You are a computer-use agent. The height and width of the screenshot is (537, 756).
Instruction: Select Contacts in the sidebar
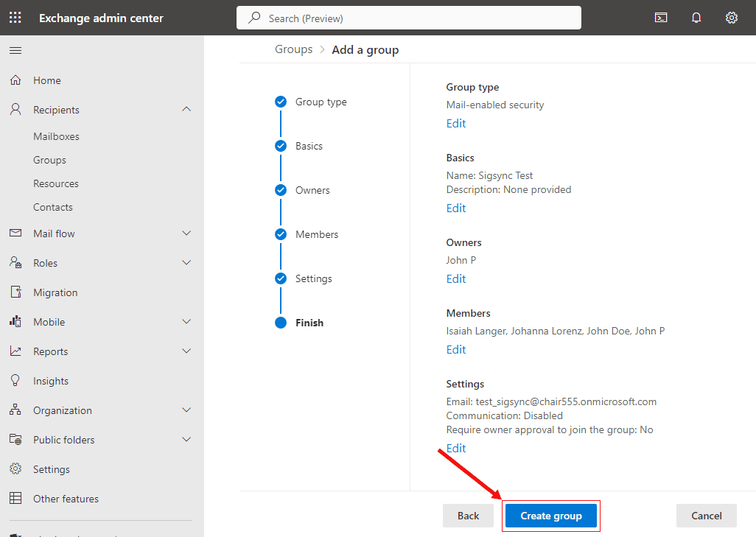point(53,207)
